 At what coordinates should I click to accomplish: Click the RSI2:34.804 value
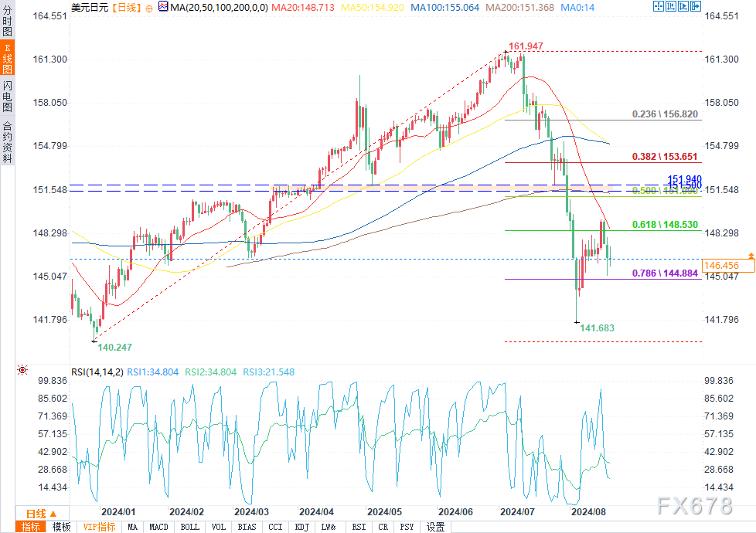pyautogui.click(x=211, y=372)
